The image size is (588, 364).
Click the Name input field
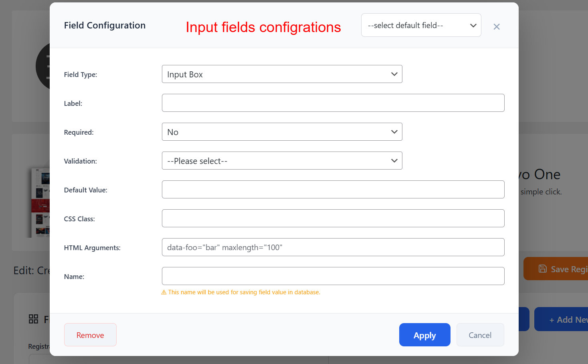(333, 276)
